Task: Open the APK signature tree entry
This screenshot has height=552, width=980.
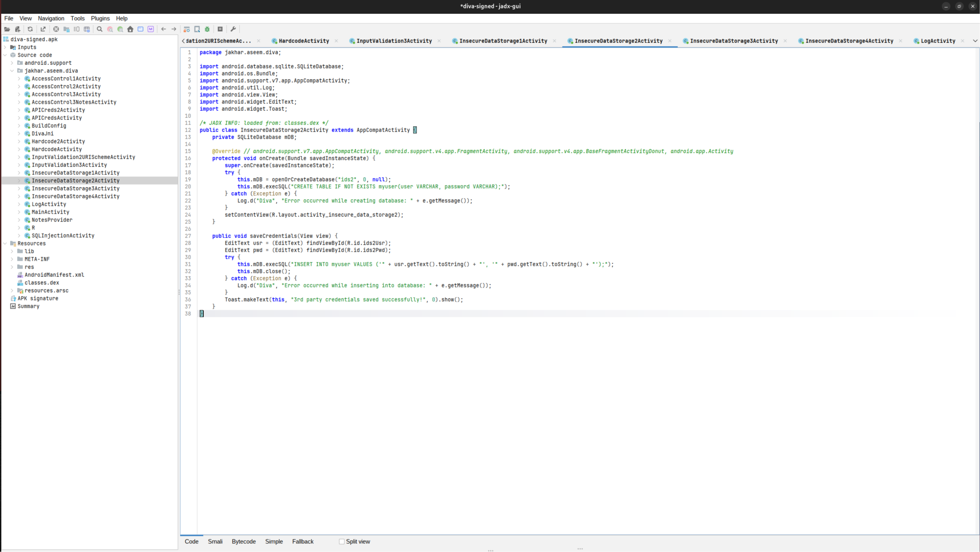Action: click(x=38, y=298)
